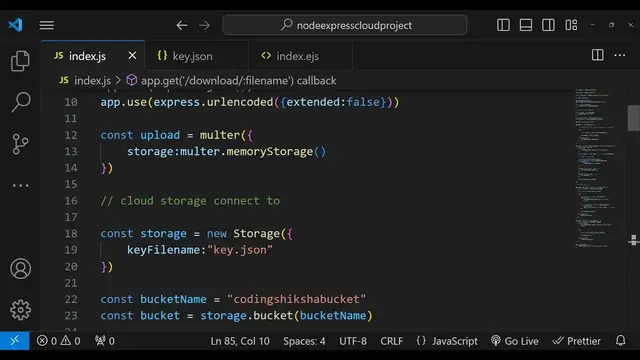Go back with the left arrow
The image size is (640, 360).
pyautogui.click(x=182, y=25)
